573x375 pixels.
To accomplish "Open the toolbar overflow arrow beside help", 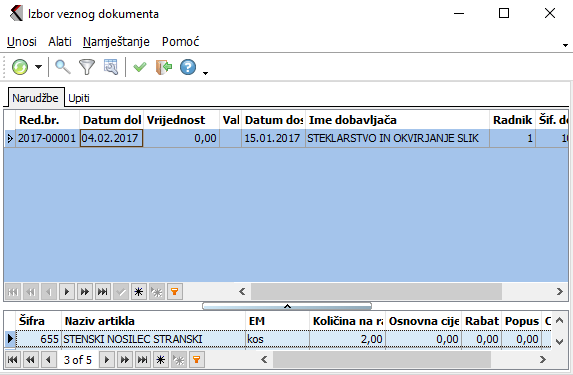I will (205, 73).
